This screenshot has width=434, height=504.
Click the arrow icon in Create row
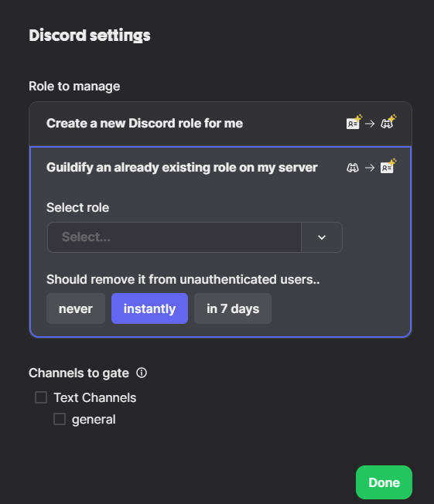point(370,124)
